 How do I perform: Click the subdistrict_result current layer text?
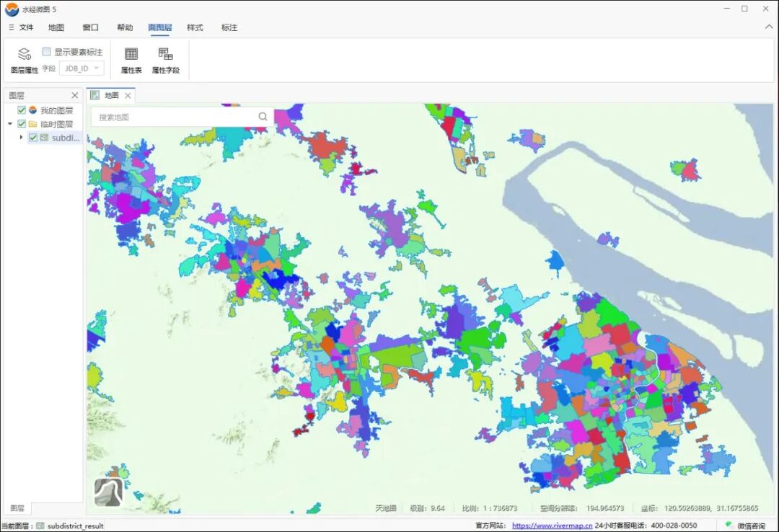(76, 526)
